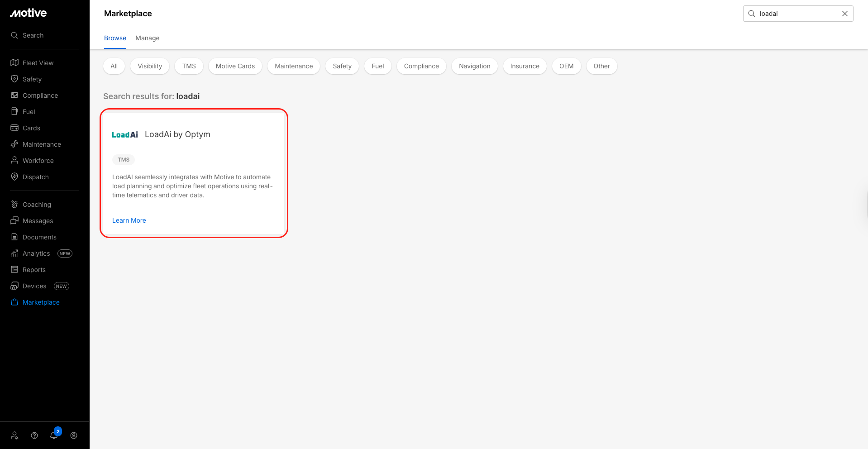The height and width of the screenshot is (449, 868).
Task: Click Cards icon in sidebar
Action: click(14, 128)
